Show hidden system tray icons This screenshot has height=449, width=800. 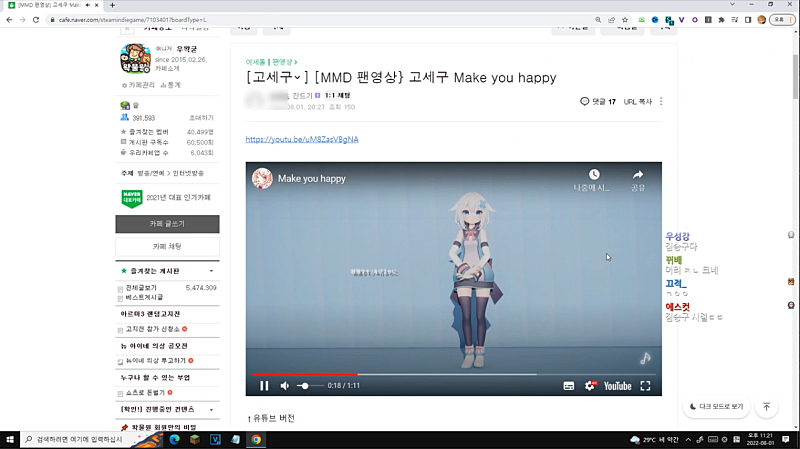pyautogui.click(x=688, y=439)
